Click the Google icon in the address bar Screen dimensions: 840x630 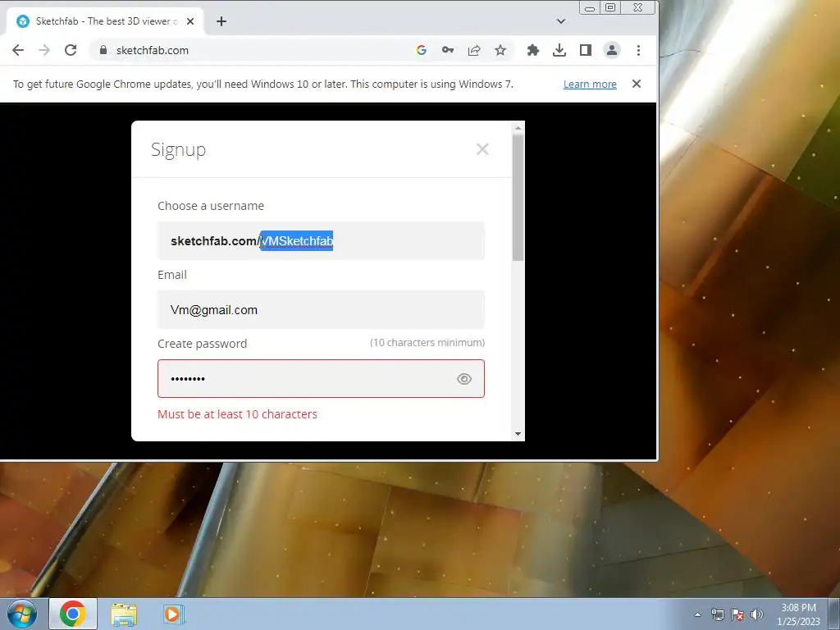(422, 50)
